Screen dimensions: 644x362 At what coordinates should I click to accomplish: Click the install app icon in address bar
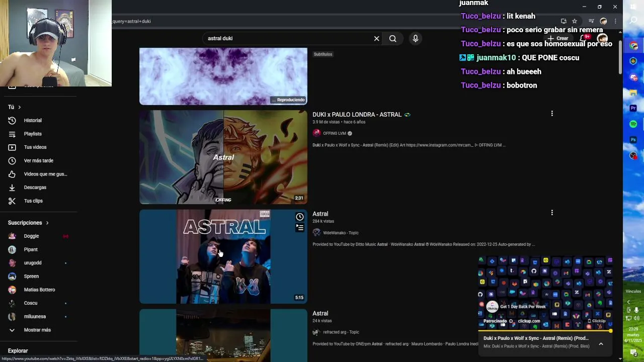click(563, 21)
